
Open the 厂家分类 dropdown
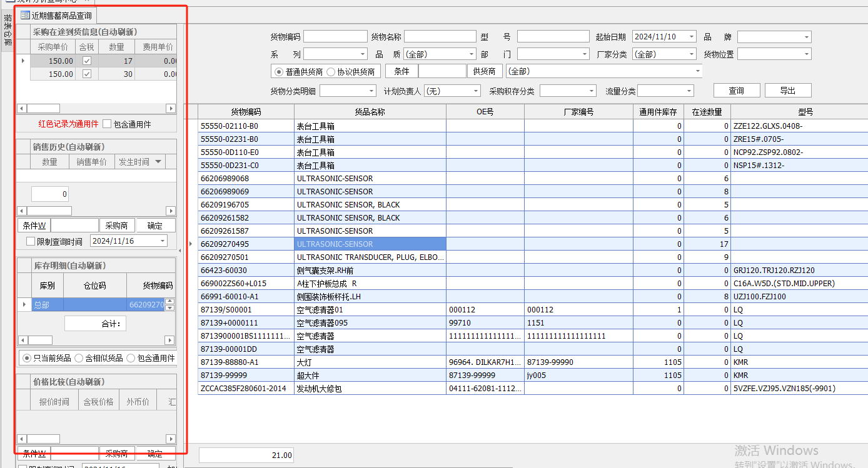click(x=690, y=54)
